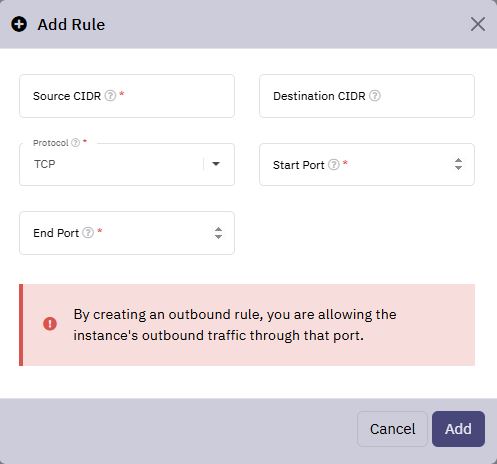Close the Add Rule dialog with X

(x=478, y=24)
